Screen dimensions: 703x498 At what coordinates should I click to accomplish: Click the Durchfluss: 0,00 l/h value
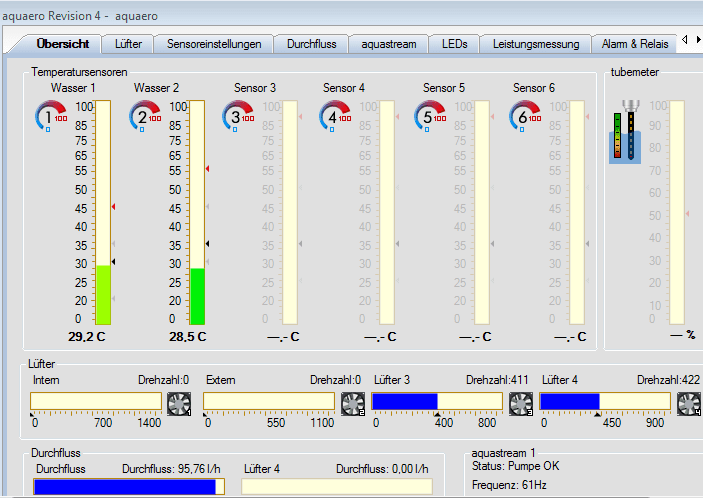[382, 469]
